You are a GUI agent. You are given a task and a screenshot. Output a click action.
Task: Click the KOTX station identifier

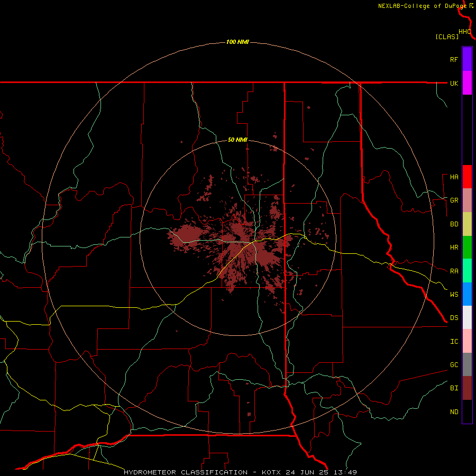click(x=271, y=472)
